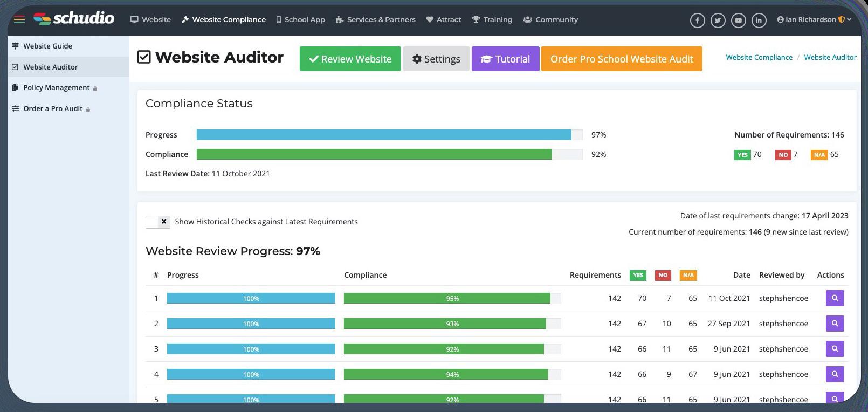This screenshot has width=868, height=412.
Task: Click the Facebook social icon
Action: click(x=697, y=20)
